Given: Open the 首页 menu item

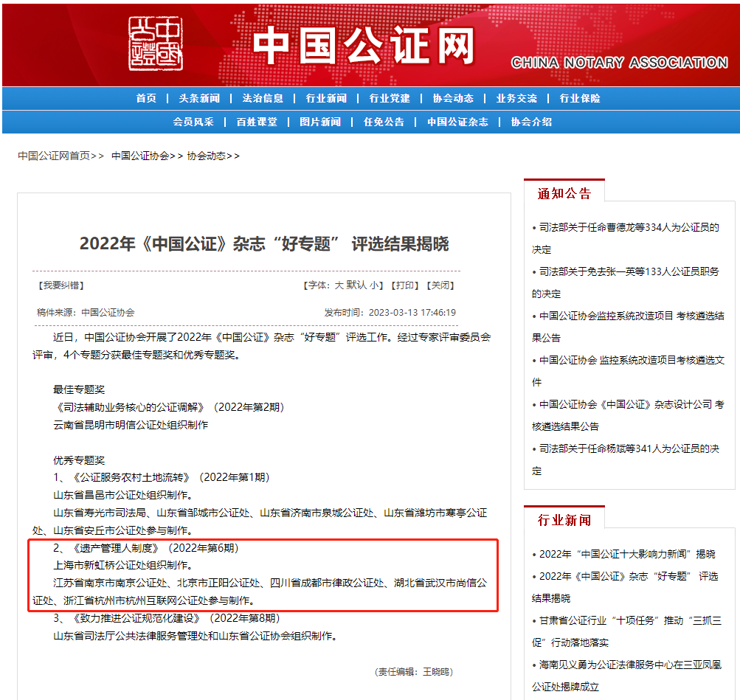Looking at the screenshot, I should (x=146, y=98).
